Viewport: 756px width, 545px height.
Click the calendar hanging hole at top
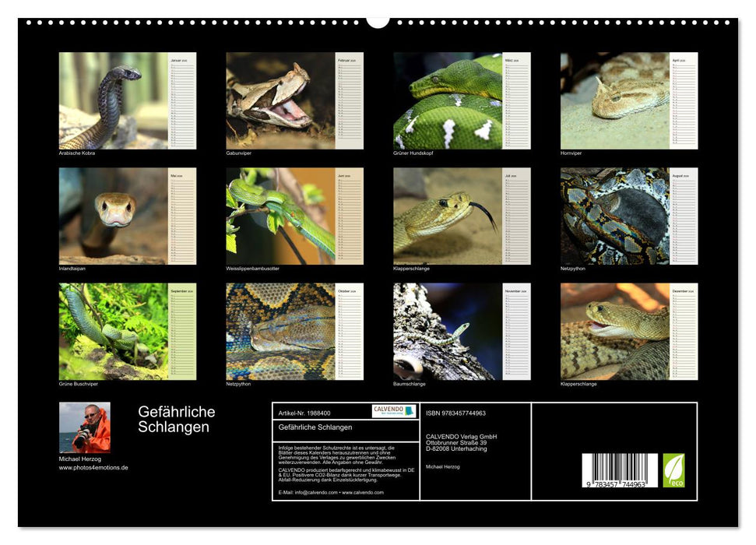[x=378, y=21]
